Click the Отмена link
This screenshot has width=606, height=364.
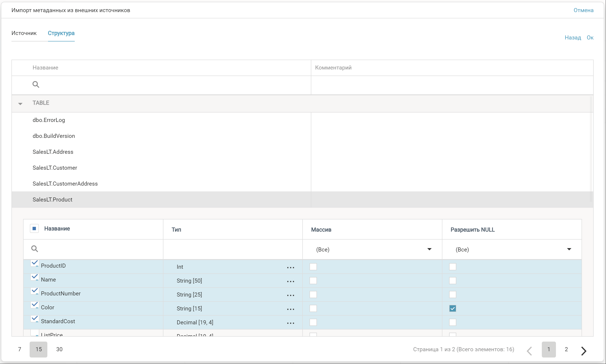coord(583,10)
